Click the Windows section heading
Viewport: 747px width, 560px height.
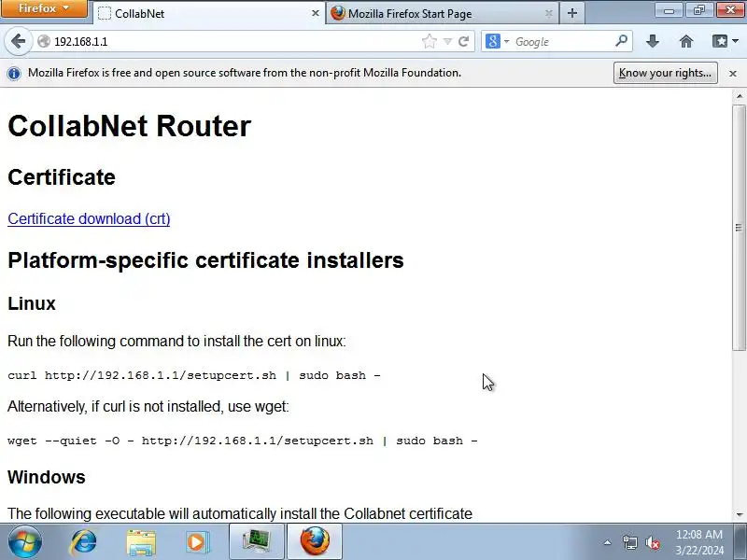[x=46, y=477]
